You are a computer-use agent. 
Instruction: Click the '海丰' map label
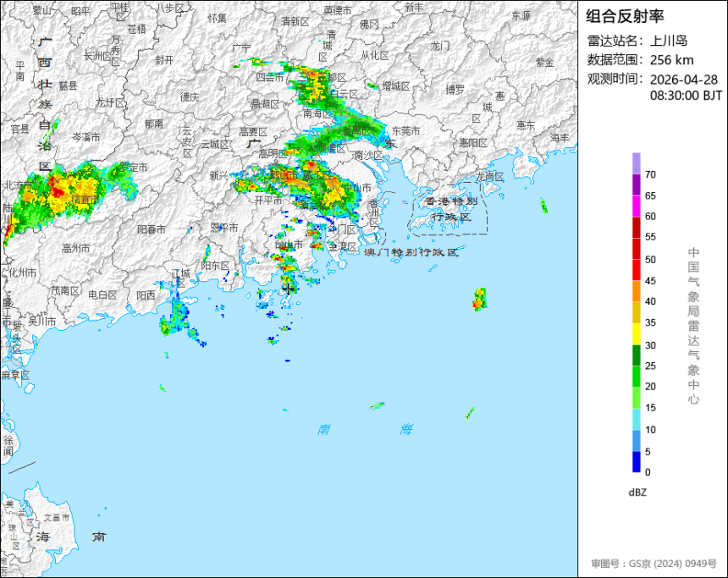coord(560,138)
